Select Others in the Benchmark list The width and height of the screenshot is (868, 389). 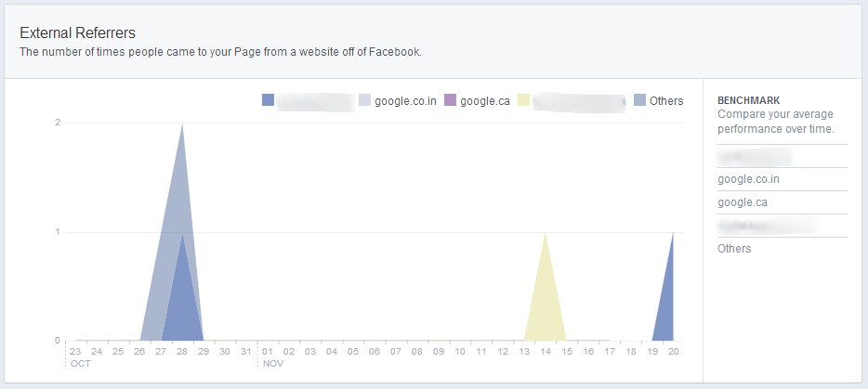(734, 249)
